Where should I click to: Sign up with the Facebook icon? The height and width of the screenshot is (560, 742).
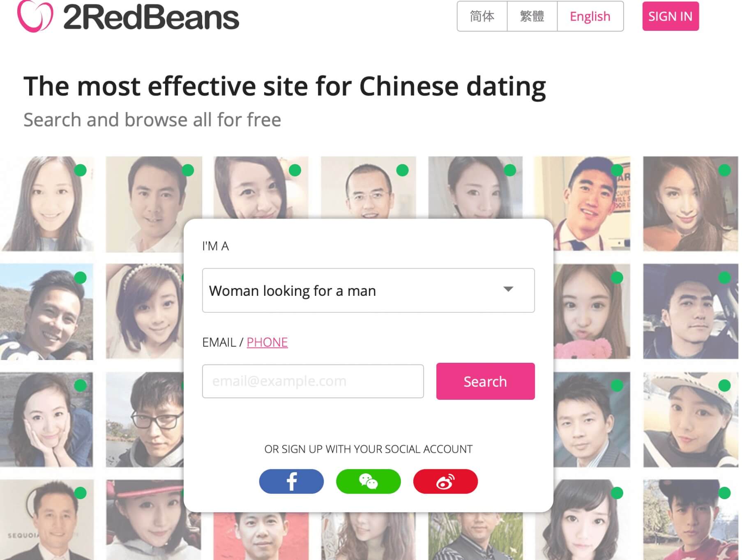point(291,481)
